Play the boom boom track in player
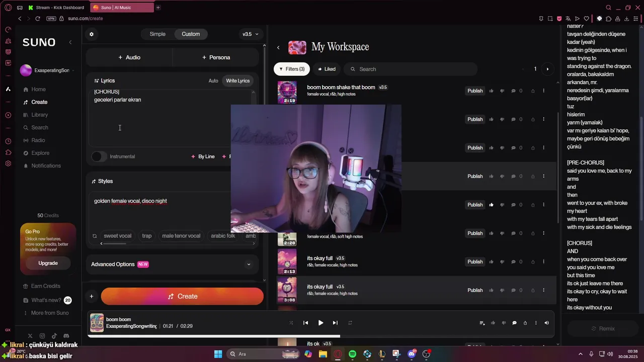This screenshot has height=362, width=644. click(320, 323)
